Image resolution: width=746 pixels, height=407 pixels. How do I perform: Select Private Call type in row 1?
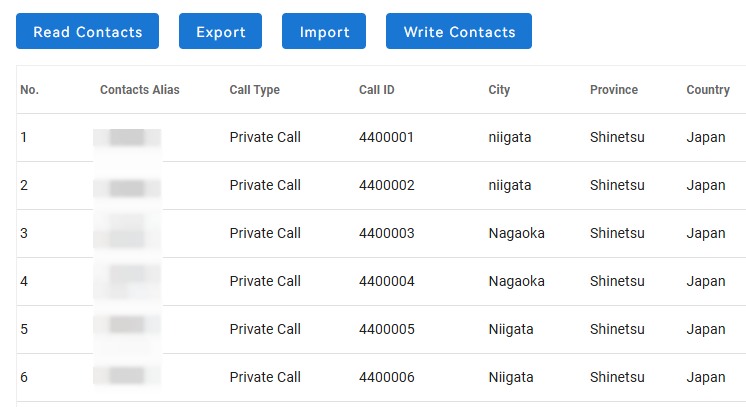[265, 137]
